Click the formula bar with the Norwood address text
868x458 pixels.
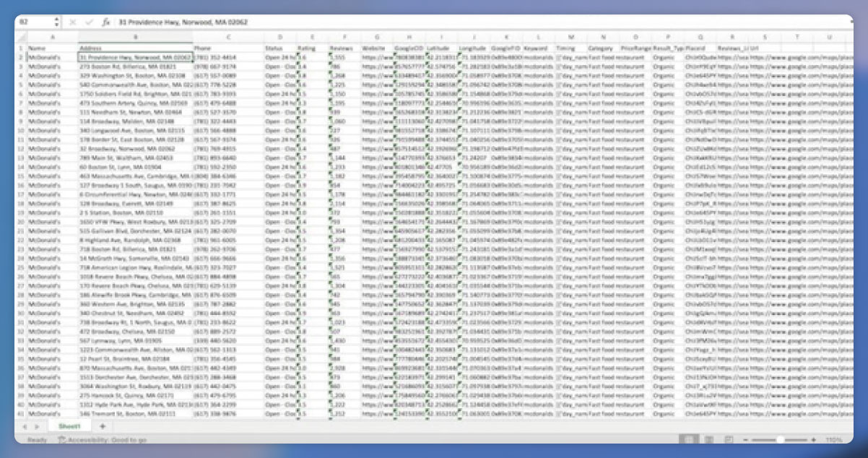click(x=482, y=22)
